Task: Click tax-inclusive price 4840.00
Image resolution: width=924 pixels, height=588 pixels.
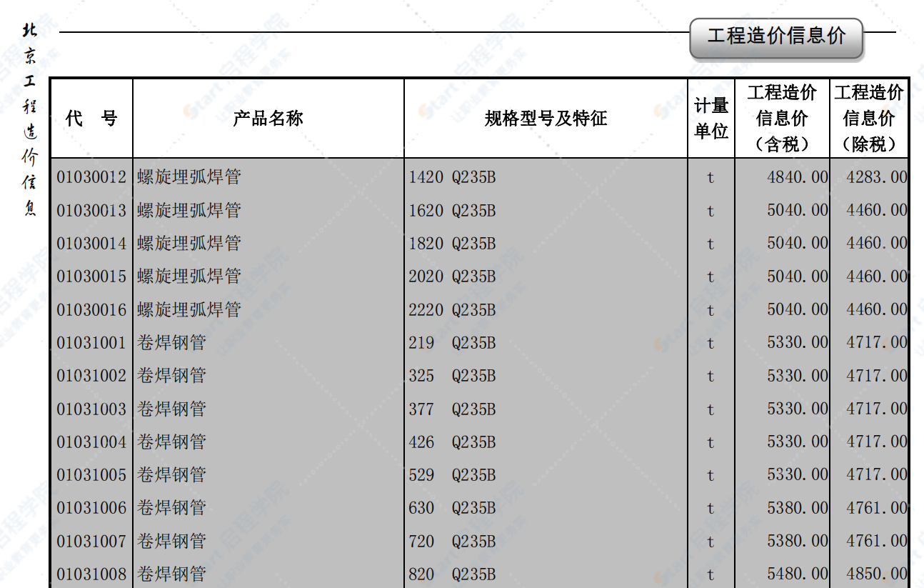Action: click(x=798, y=177)
